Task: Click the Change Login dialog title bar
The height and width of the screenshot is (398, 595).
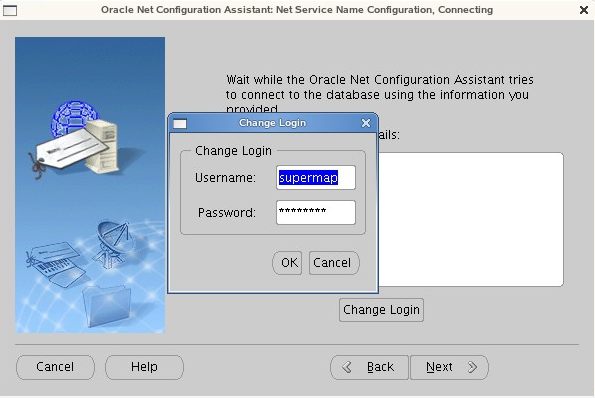Action: click(x=272, y=123)
